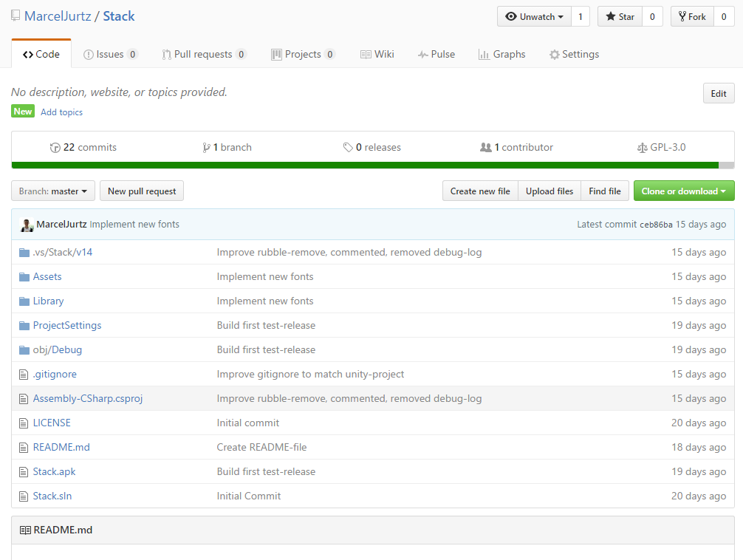Click the Edit description button

pos(719,93)
